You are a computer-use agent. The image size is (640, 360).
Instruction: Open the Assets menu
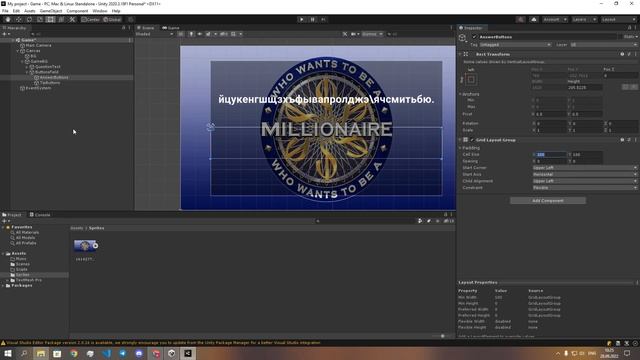[x=29, y=11]
